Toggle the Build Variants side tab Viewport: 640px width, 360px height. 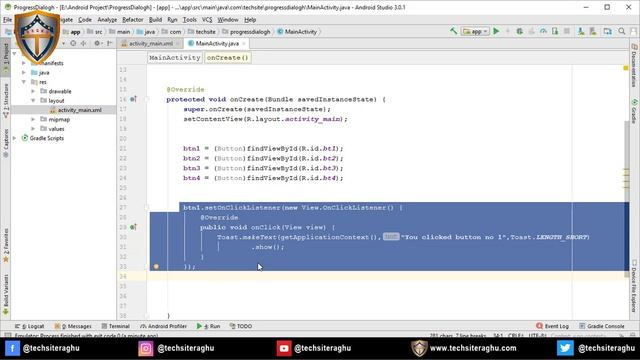[x=6, y=294]
